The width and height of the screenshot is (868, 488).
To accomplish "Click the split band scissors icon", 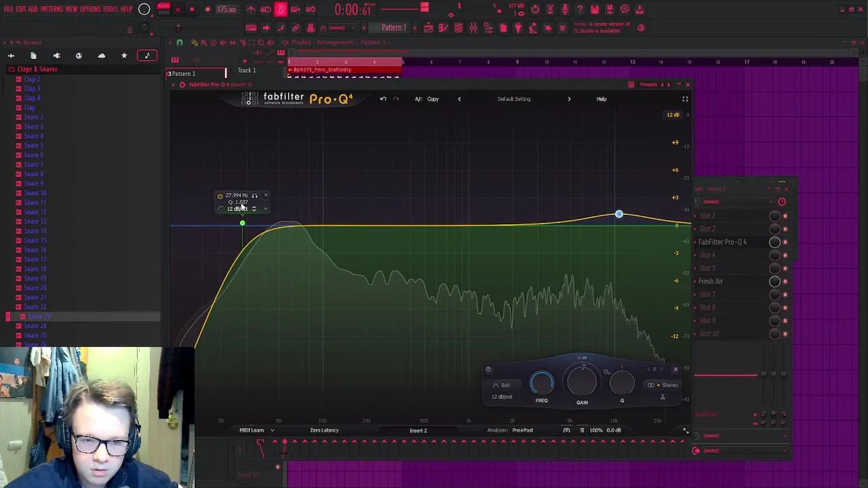I will [x=663, y=397].
